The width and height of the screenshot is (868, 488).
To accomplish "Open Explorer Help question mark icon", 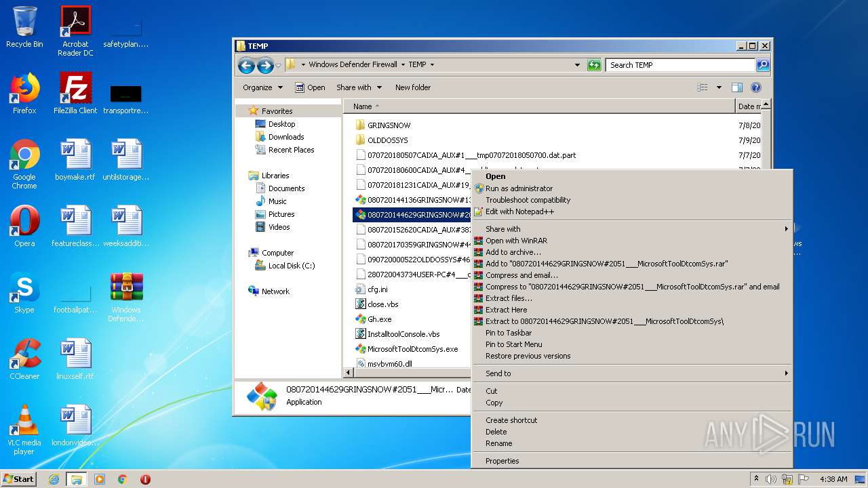I will (x=756, y=87).
